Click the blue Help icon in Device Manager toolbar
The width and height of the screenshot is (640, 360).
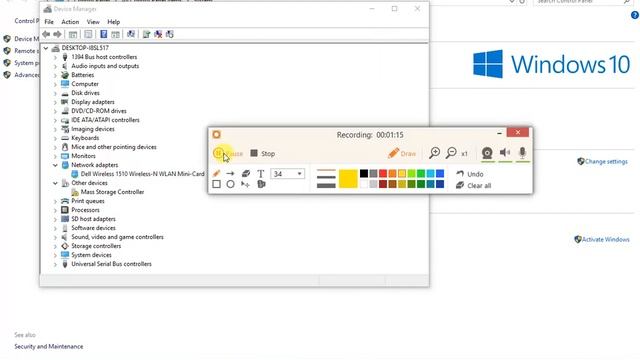pyautogui.click(x=104, y=34)
